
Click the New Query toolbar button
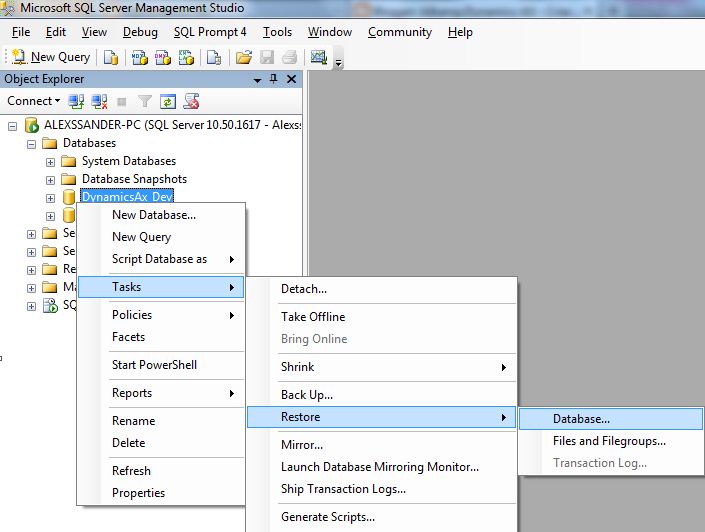tap(51, 57)
